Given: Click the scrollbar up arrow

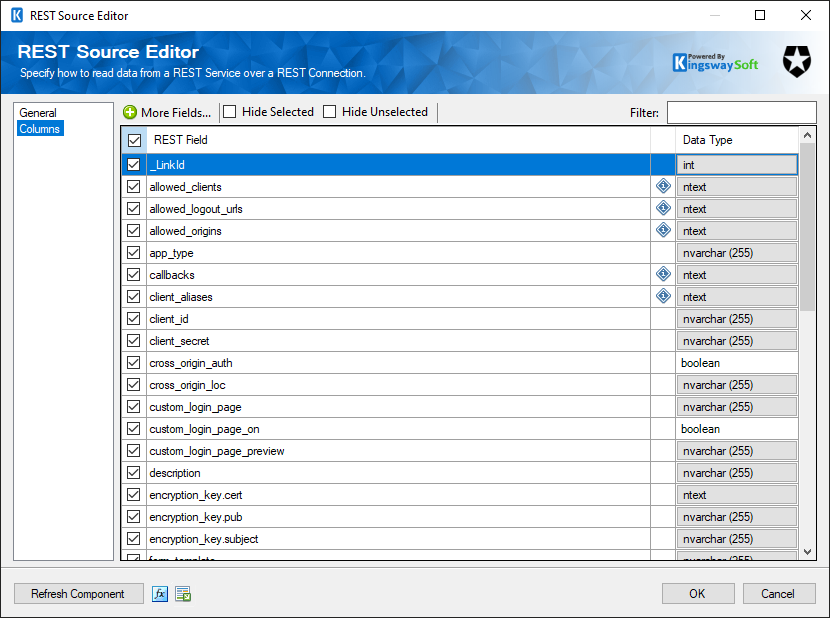Looking at the screenshot, I should pyautogui.click(x=807, y=135).
